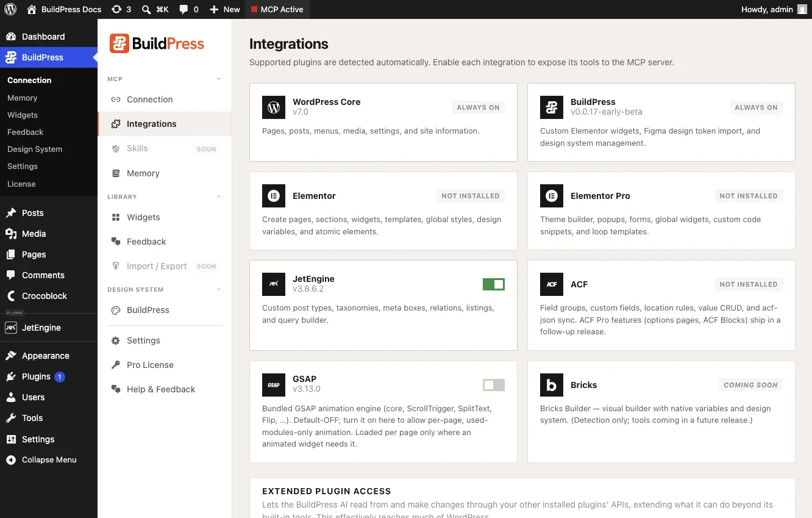Click the Settings gear icon in BuildPress panel
812x518 pixels.
click(x=116, y=340)
